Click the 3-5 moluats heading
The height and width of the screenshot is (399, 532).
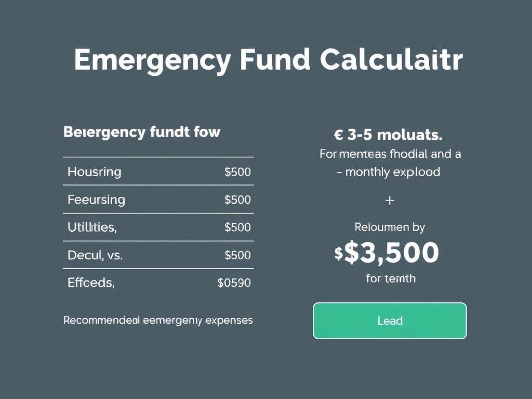point(389,135)
